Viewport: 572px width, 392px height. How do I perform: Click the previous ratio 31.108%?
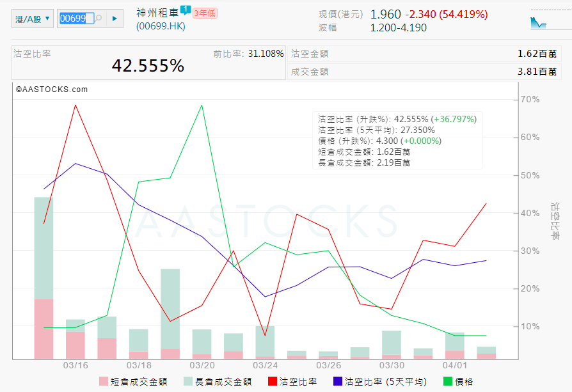tap(266, 54)
